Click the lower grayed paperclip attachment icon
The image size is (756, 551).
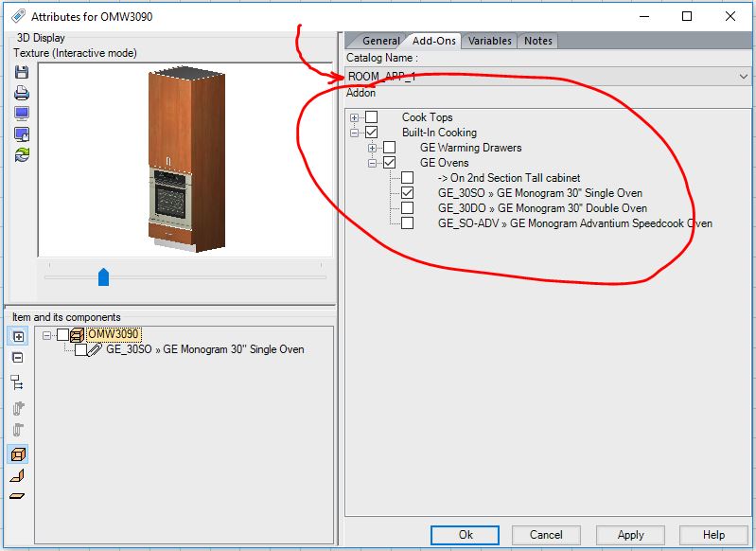tap(18, 430)
